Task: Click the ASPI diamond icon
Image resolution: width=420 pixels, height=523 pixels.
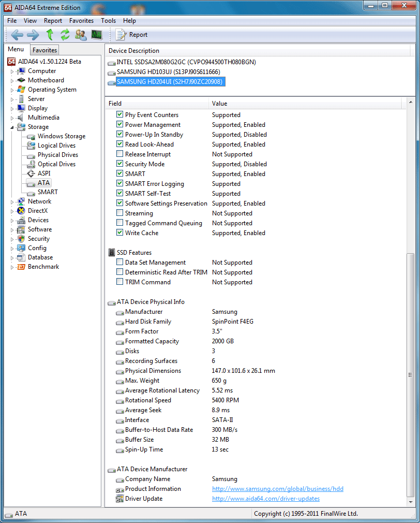Action: 31,173
